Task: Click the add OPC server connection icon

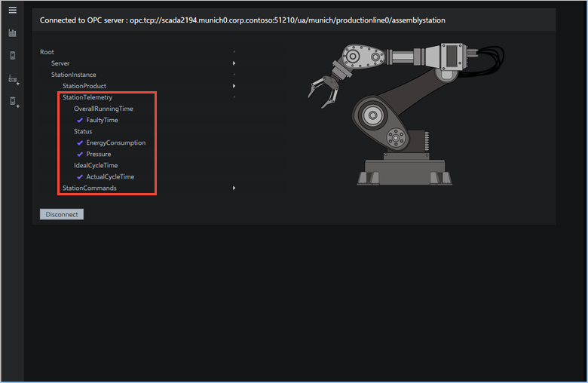Action: [14, 79]
